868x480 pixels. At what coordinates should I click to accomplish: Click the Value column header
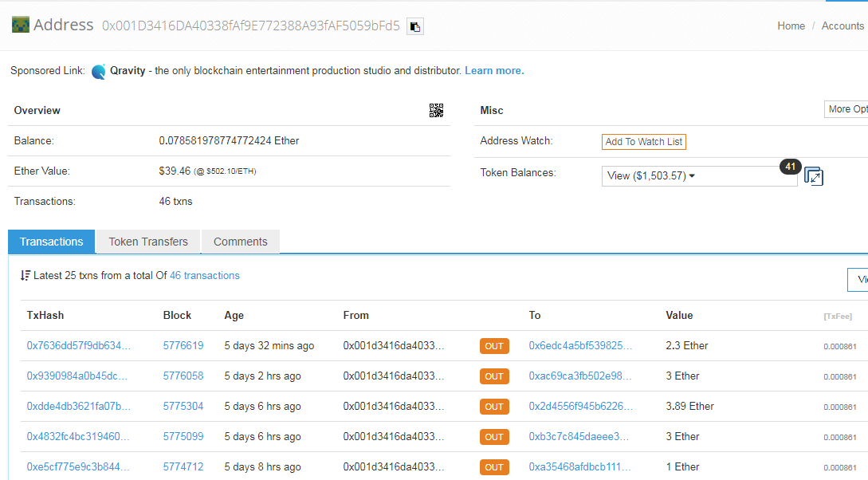679,316
